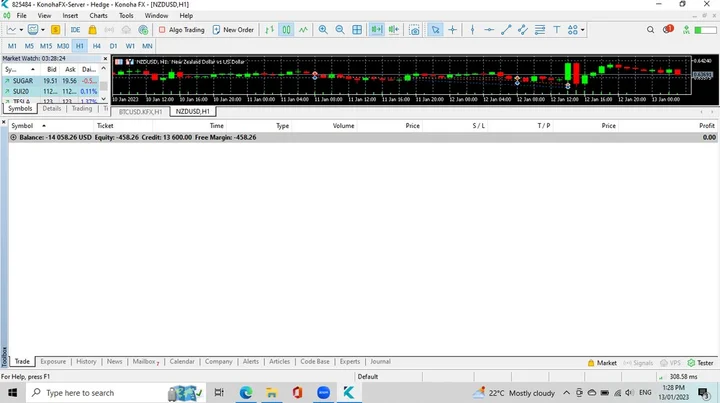Open the MetaEditor IDE icon
720x403 pixels.
pyautogui.click(x=75, y=30)
